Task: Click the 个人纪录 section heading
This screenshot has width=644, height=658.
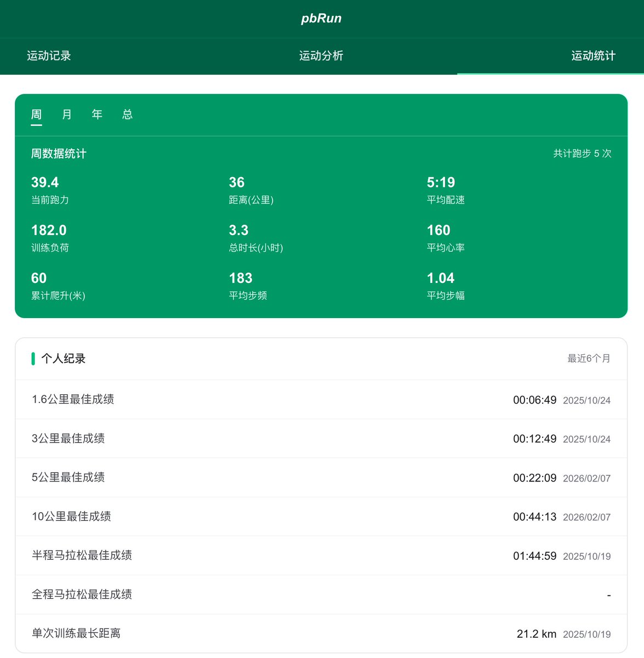Action: click(64, 359)
